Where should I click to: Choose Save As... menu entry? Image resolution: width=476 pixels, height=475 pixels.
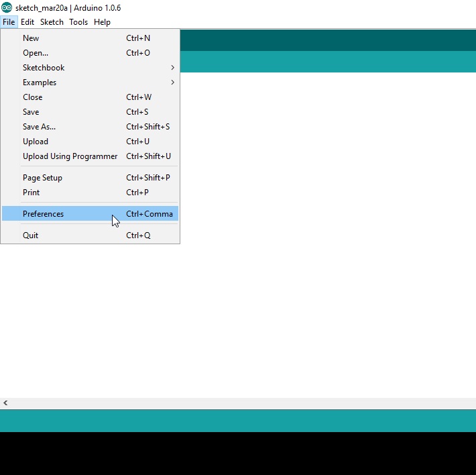[90, 127]
